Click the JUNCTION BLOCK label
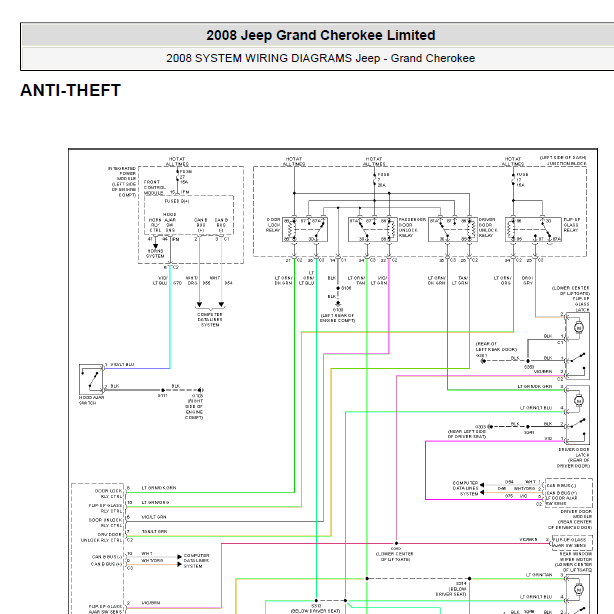 tap(567, 163)
